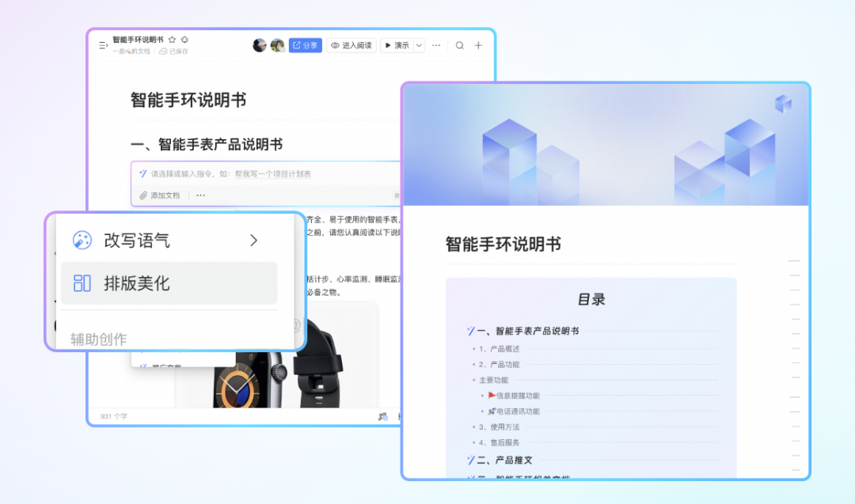Jump to 1、产品概述 in contents

(499, 349)
